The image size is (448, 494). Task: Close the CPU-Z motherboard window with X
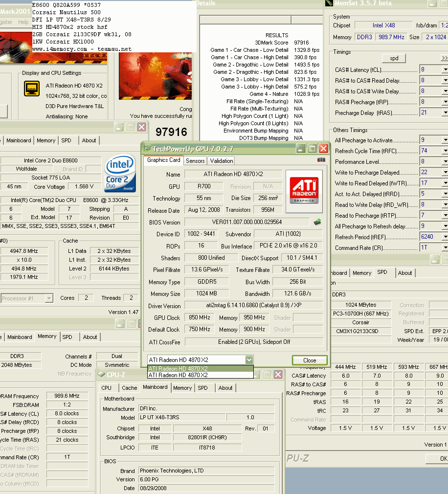point(278,374)
